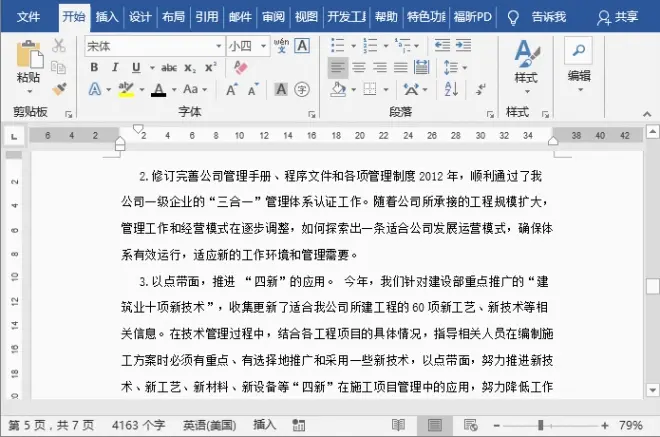Image resolution: width=660 pixels, height=437 pixels.
Task: Zoom out with minus button
Action: 497,426
